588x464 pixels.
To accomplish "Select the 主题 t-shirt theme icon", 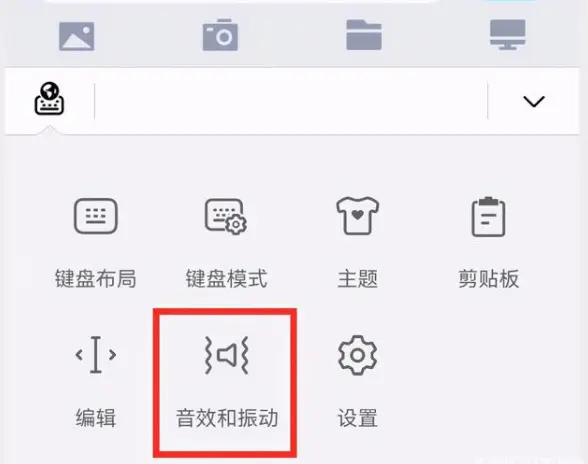I will 357,216.
